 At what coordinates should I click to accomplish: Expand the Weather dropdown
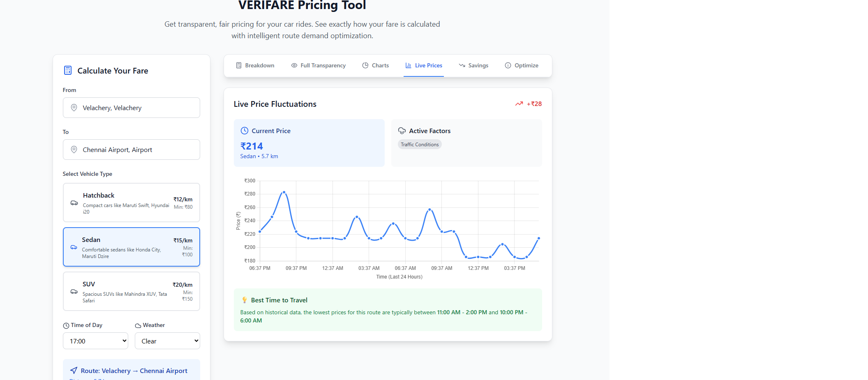(167, 341)
